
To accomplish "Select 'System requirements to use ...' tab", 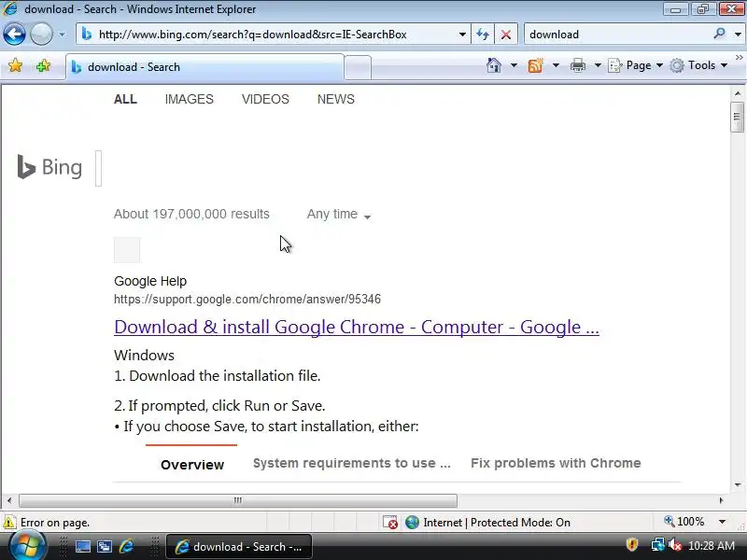I will 352,463.
